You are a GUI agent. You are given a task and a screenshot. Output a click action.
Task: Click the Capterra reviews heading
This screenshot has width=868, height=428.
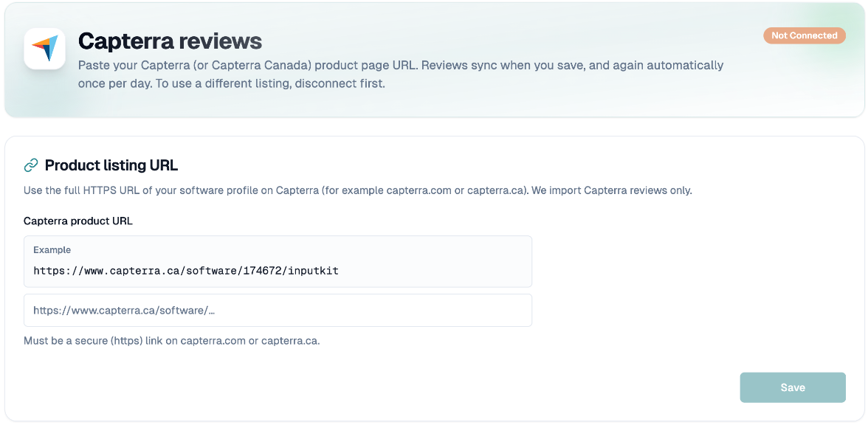[170, 41]
